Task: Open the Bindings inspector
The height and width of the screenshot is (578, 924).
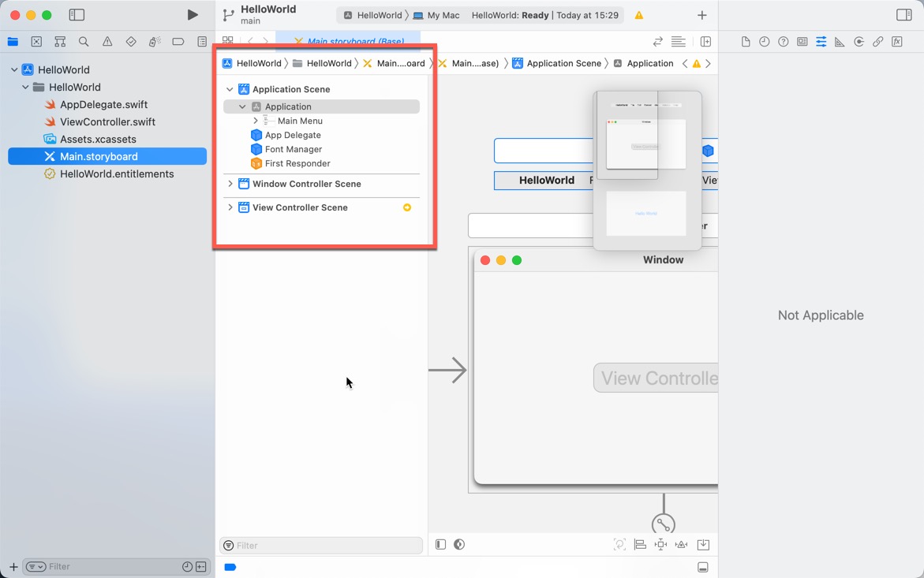Action: point(878,41)
